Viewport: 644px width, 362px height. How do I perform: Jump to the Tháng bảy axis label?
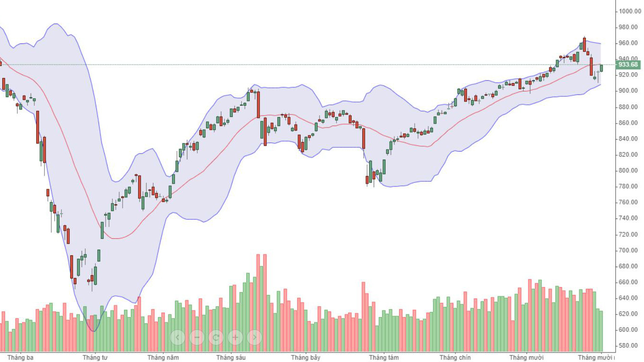pos(305,357)
